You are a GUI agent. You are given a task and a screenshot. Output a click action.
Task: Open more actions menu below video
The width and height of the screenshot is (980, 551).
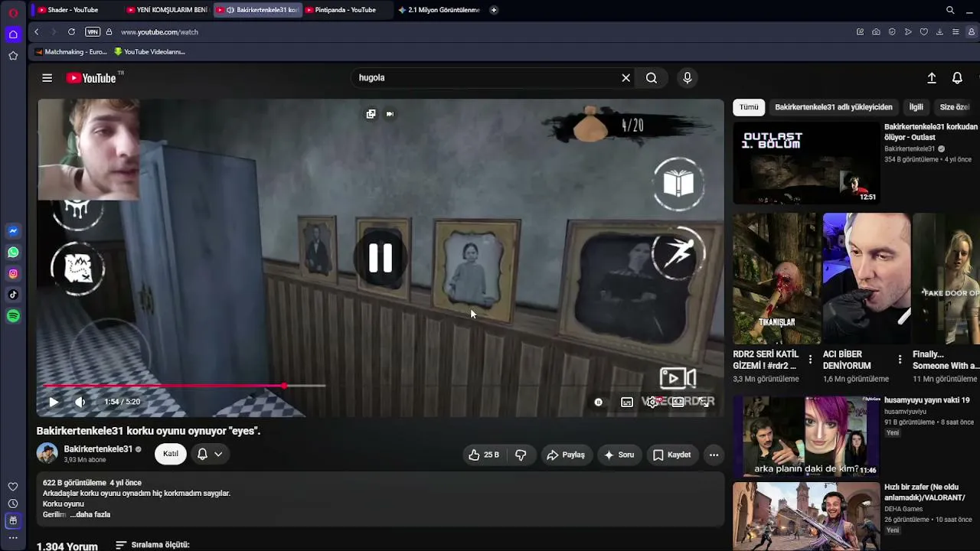(714, 455)
